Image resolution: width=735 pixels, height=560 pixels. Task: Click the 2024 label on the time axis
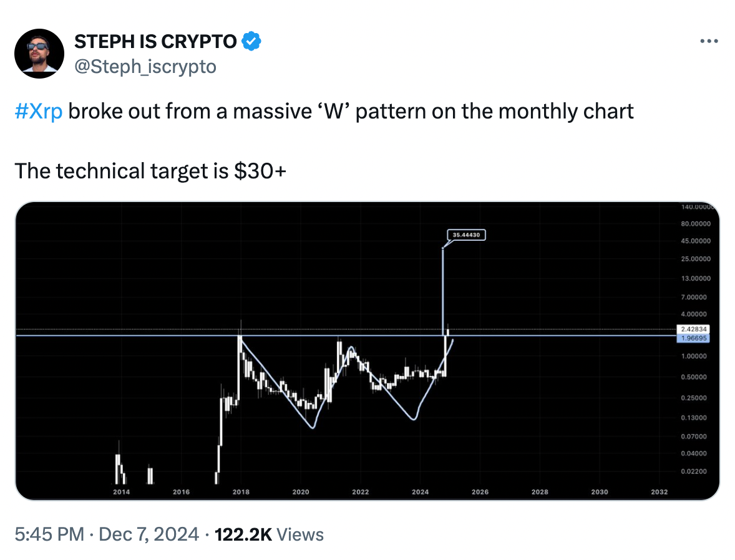point(420,491)
